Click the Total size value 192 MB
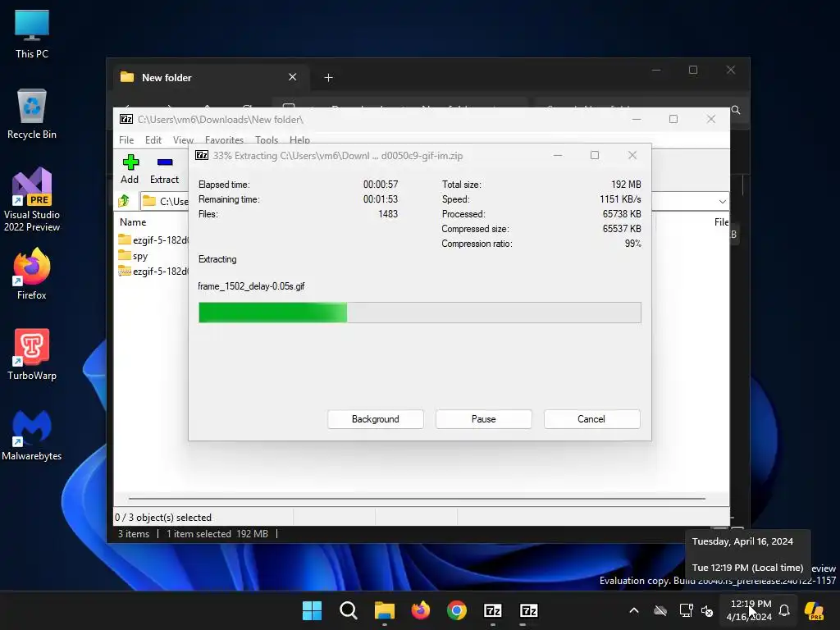 click(x=626, y=185)
